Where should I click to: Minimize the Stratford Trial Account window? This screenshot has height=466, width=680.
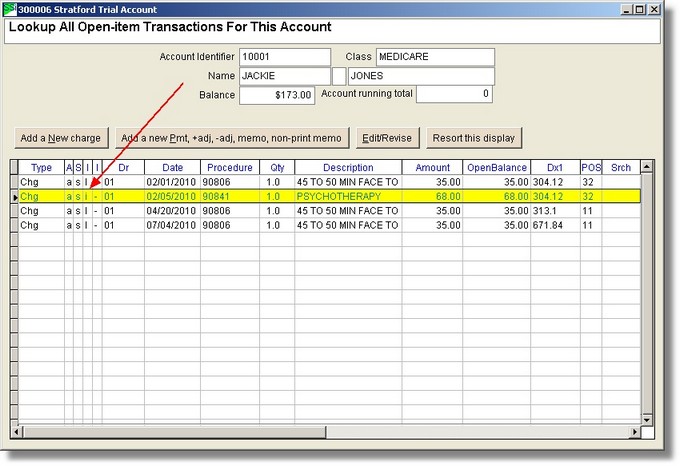pyautogui.click(x=626, y=9)
